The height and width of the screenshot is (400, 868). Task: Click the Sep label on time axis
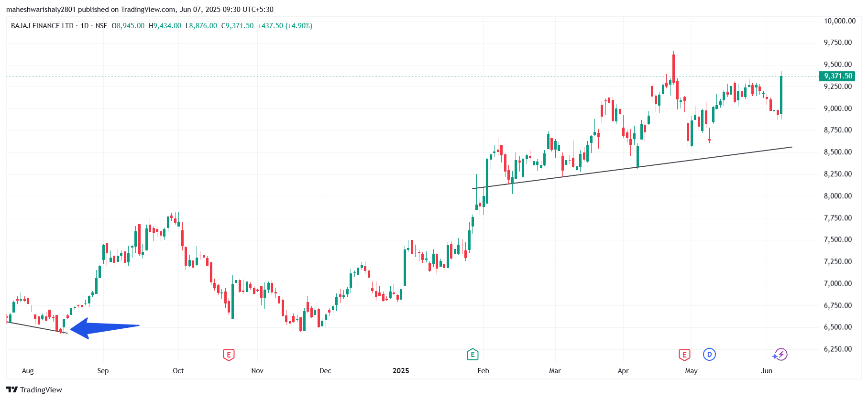coord(103,371)
